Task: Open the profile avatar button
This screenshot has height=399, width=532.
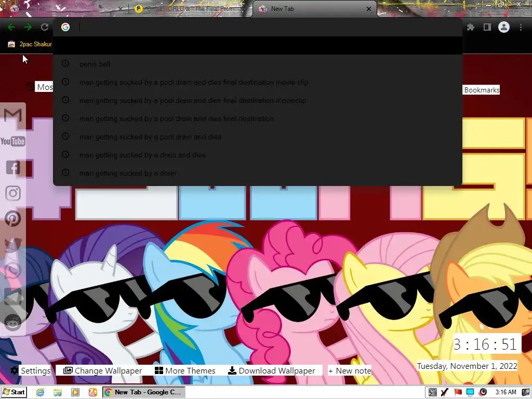Action: click(x=504, y=27)
